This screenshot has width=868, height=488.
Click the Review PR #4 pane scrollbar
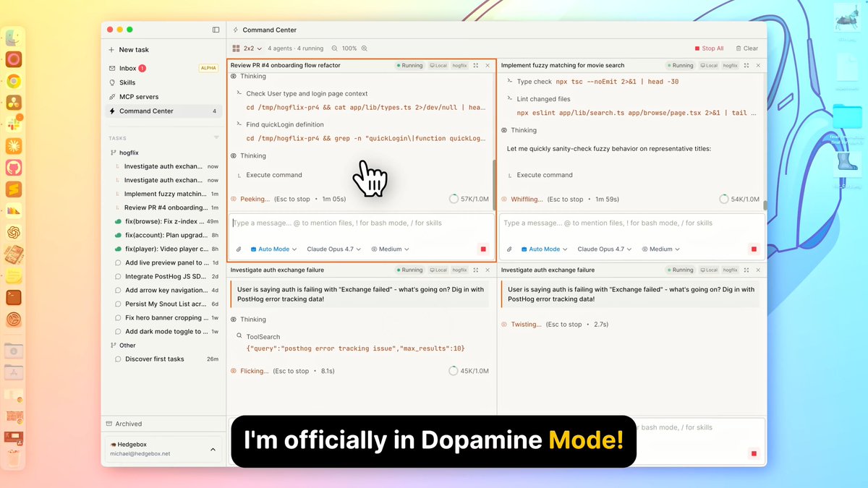[x=495, y=184]
